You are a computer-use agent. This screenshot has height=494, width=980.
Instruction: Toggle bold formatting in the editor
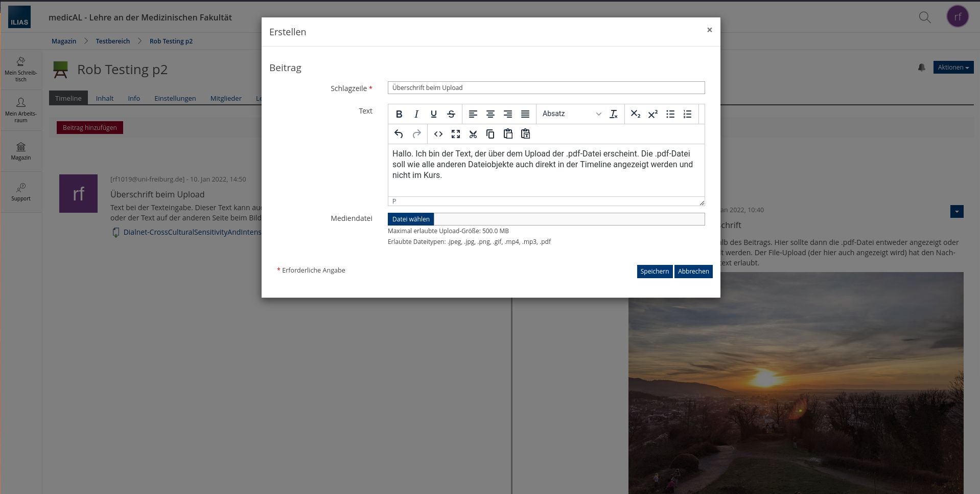click(x=399, y=114)
